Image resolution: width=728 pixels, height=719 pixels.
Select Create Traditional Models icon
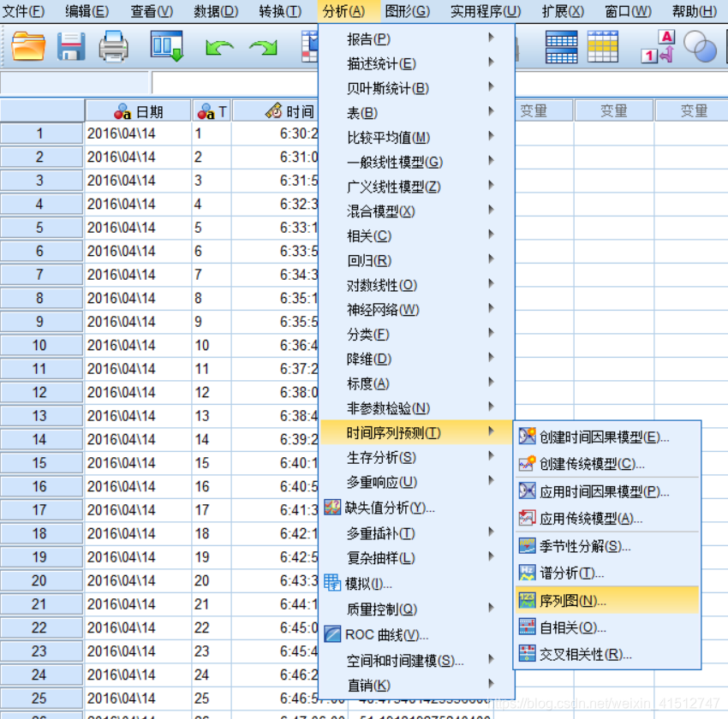tap(527, 463)
